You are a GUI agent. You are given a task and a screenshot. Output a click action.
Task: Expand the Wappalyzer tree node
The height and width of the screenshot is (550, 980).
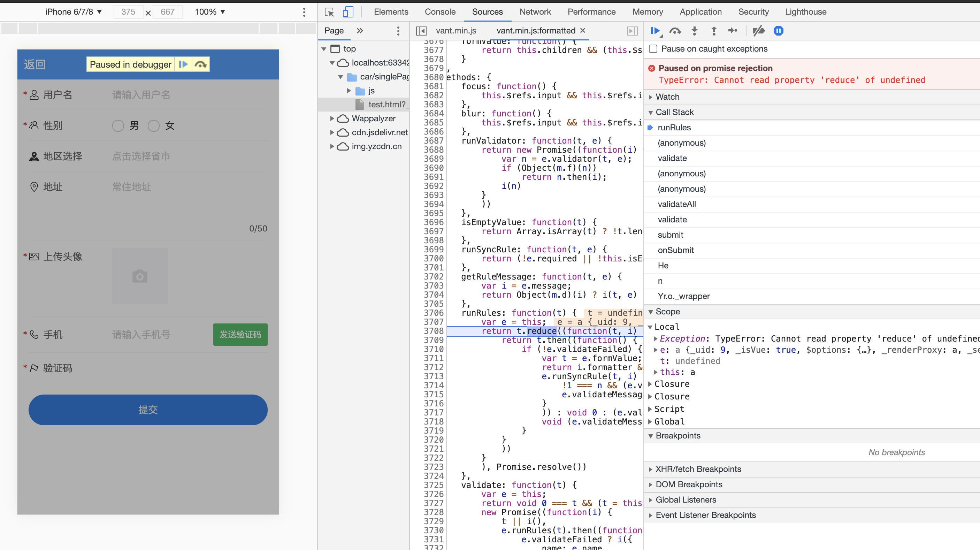332,119
